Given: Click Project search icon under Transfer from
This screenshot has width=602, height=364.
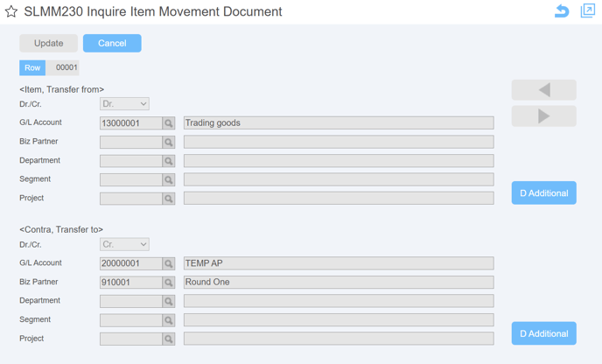Looking at the screenshot, I should [x=169, y=199].
